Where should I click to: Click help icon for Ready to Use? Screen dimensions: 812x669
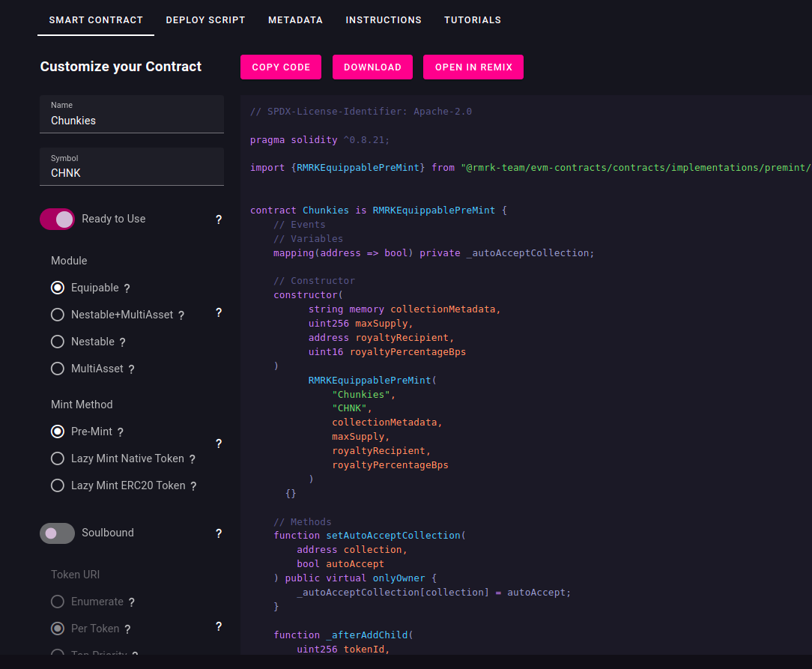tap(219, 220)
